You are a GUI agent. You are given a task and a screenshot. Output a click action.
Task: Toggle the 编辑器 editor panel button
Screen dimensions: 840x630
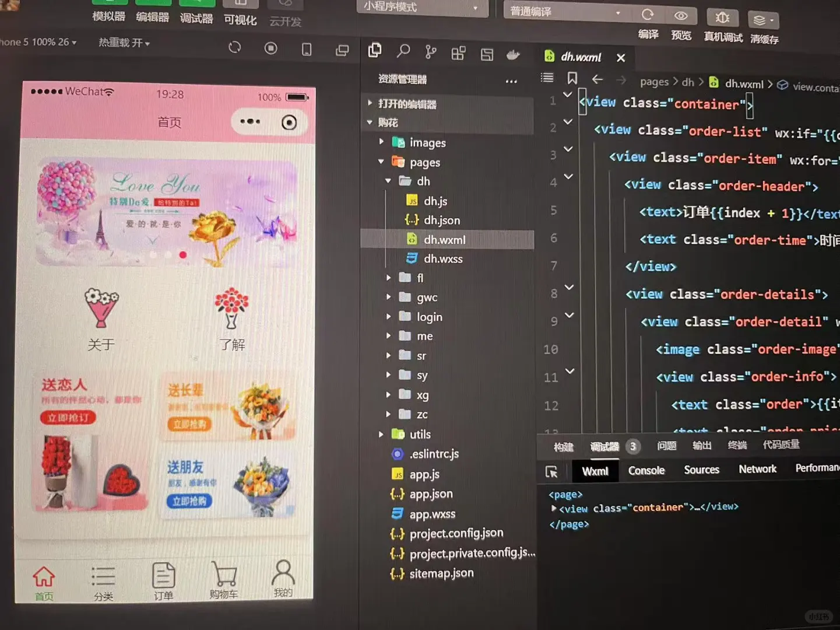[153, 12]
